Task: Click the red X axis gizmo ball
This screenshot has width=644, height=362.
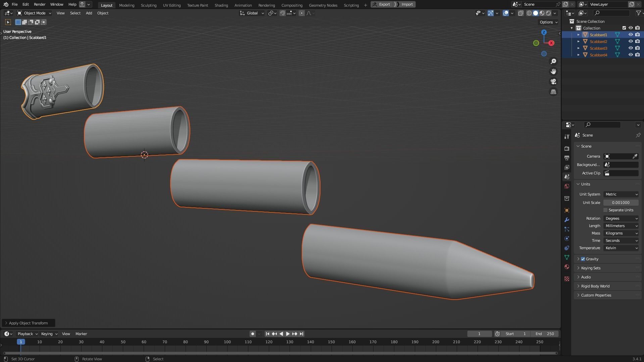Action: pos(551,43)
